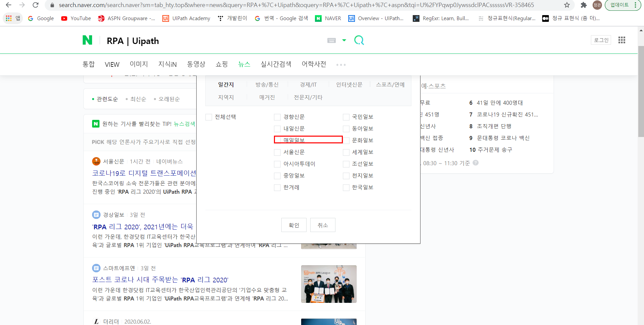Click the browser forward arrow
The width and height of the screenshot is (644, 325).
pyautogui.click(x=22, y=5)
